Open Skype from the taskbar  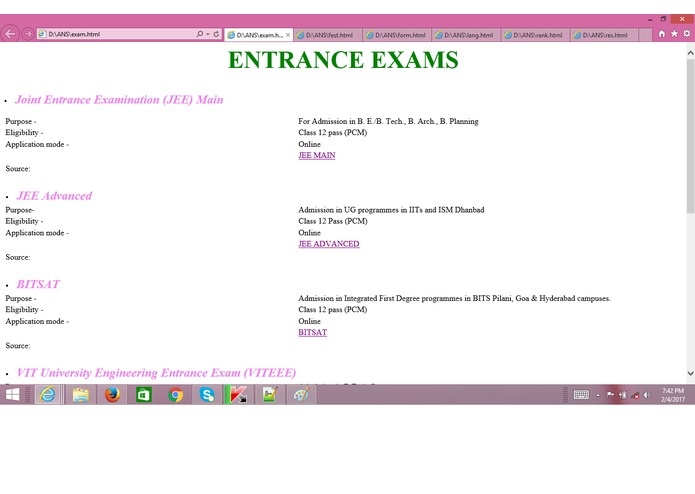207,394
